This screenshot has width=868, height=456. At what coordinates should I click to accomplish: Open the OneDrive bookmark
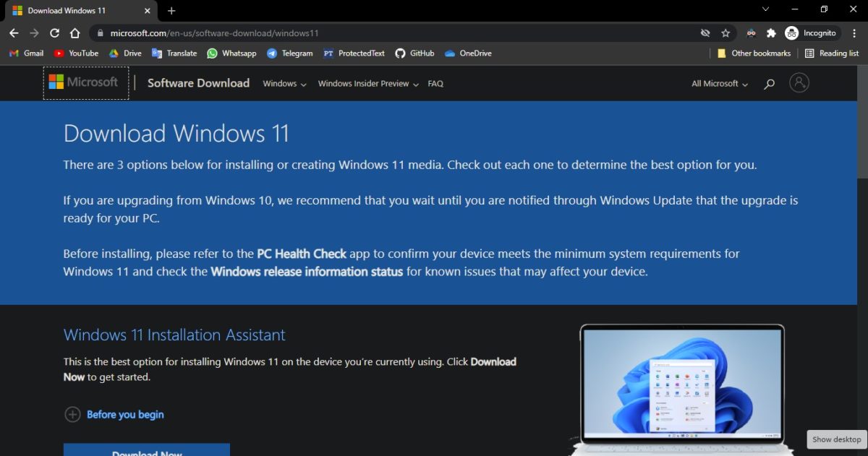coord(468,53)
